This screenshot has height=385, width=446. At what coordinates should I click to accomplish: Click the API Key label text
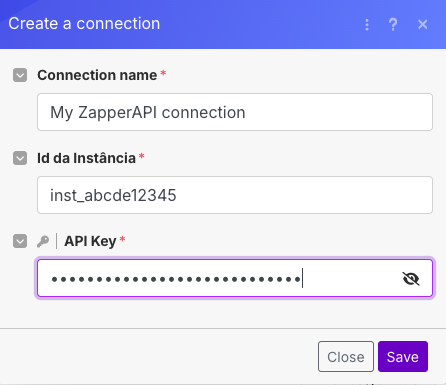click(x=90, y=241)
